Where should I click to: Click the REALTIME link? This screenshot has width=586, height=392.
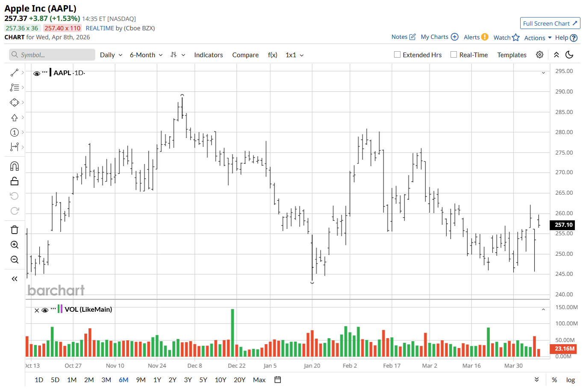(x=100, y=28)
